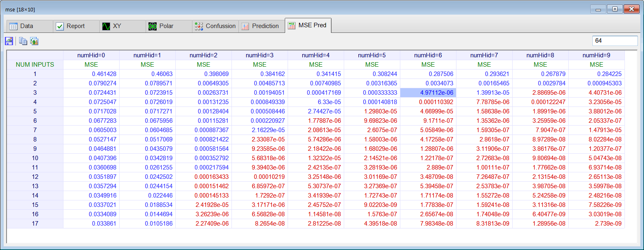Click the save image toolbar icon
This screenshot has height=250, width=644.
9,41
